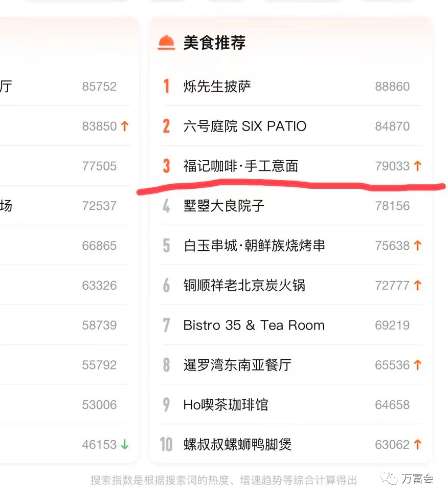Select 白玉串城·朝鲜族烧烤串 entry
This screenshot has width=448, height=498.
click(x=255, y=246)
